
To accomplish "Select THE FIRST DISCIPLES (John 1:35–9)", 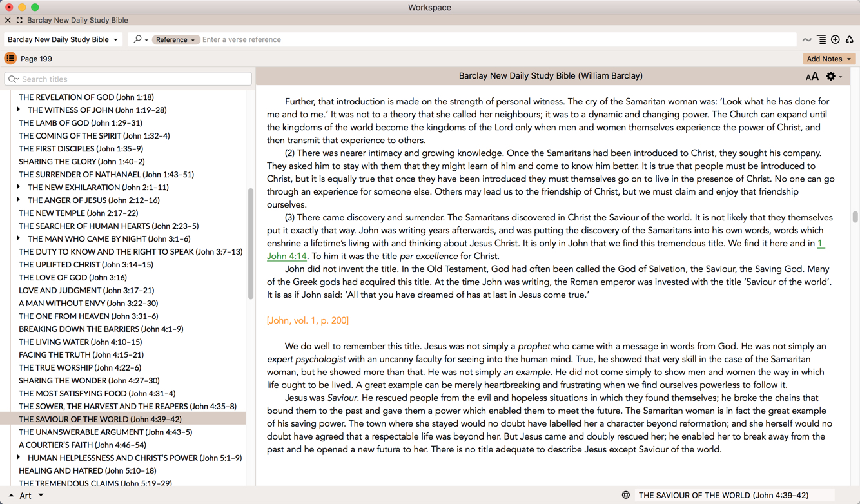I will (81, 149).
